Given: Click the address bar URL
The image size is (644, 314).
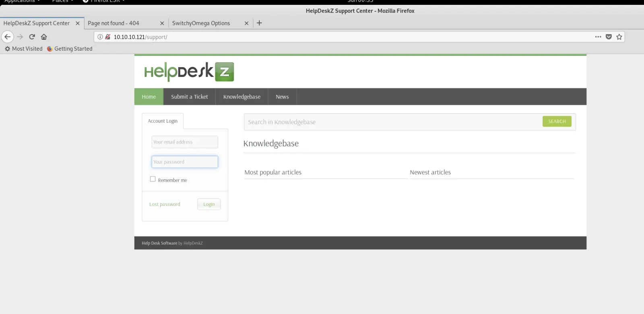Looking at the screenshot, I should point(140,37).
